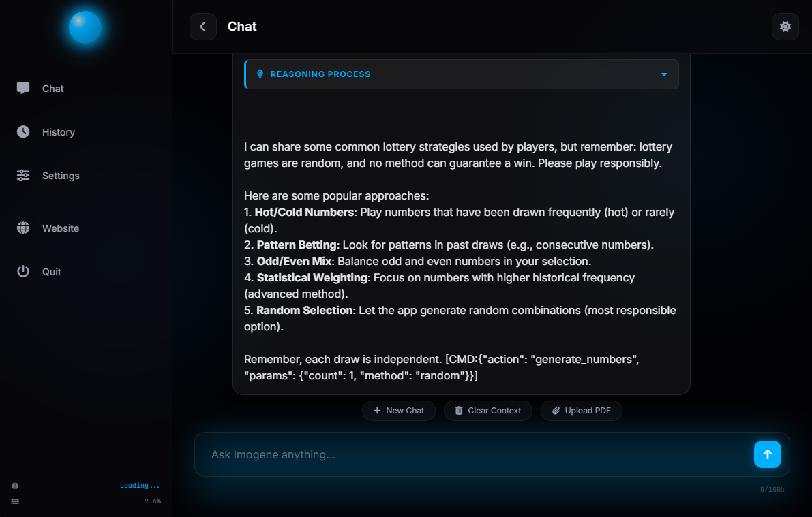The width and height of the screenshot is (812, 517).
Task: Toggle the light/dark theme button
Action: [x=785, y=27]
